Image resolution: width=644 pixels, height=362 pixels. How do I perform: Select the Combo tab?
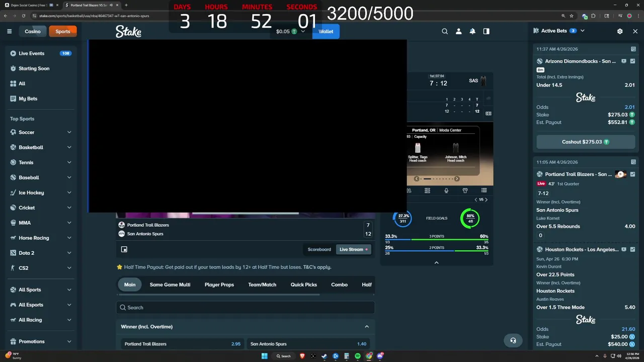[x=340, y=285]
